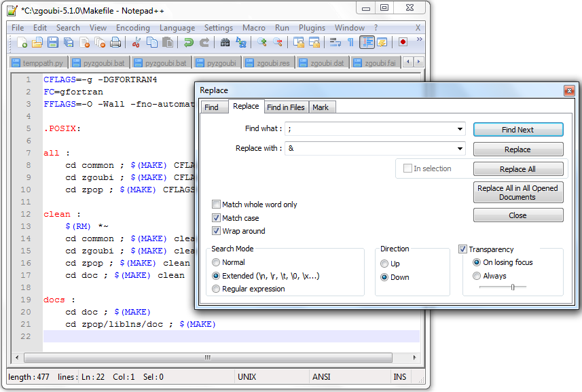Screen dimensions: 582x392
Task: Switch to the Find in Files tab
Action: (x=285, y=107)
